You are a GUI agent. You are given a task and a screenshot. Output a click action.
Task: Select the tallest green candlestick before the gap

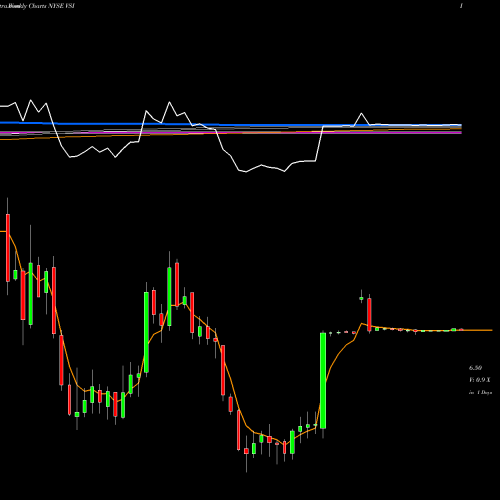323,380
